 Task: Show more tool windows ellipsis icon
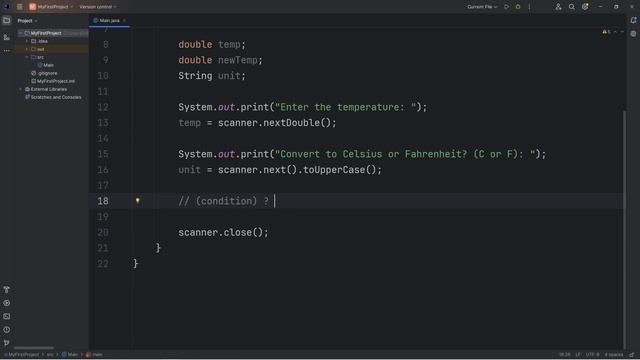(x=7, y=51)
